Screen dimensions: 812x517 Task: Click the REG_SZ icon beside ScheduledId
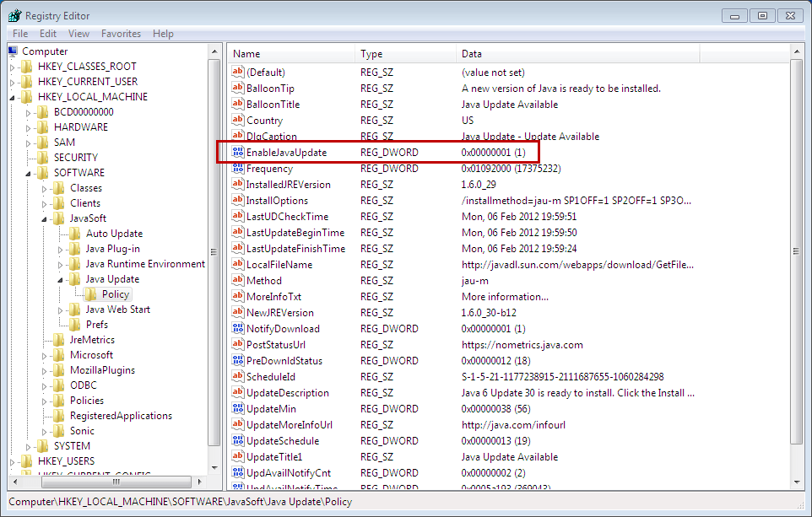tap(236, 376)
